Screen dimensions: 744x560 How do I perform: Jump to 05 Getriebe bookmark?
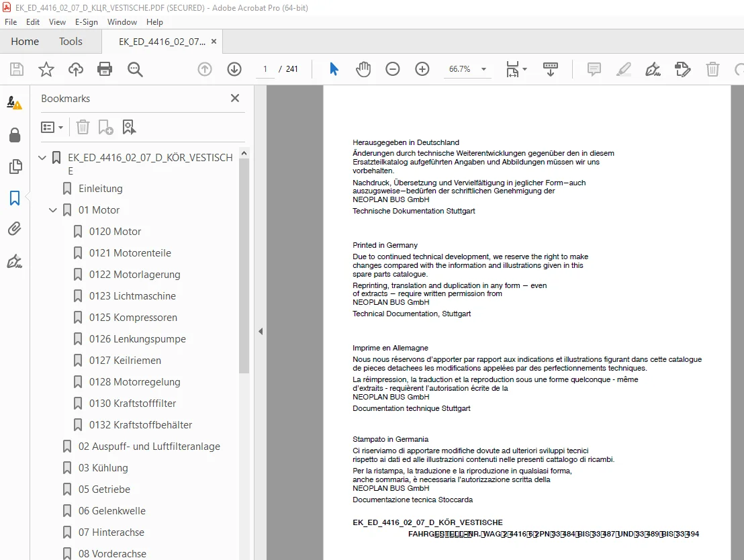pyautogui.click(x=104, y=489)
